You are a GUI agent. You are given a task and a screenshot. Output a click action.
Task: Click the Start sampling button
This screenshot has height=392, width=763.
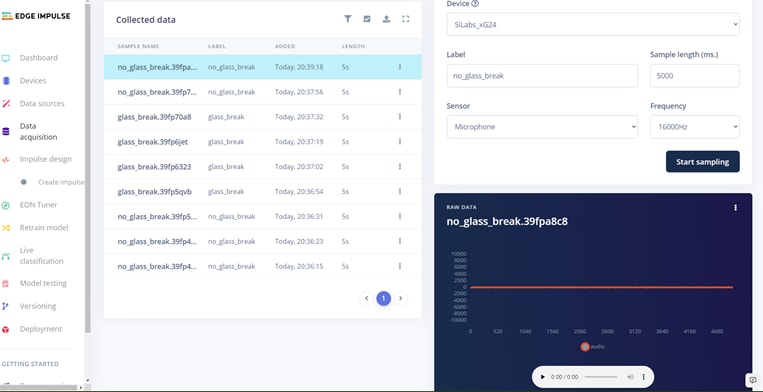(x=702, y=162)
